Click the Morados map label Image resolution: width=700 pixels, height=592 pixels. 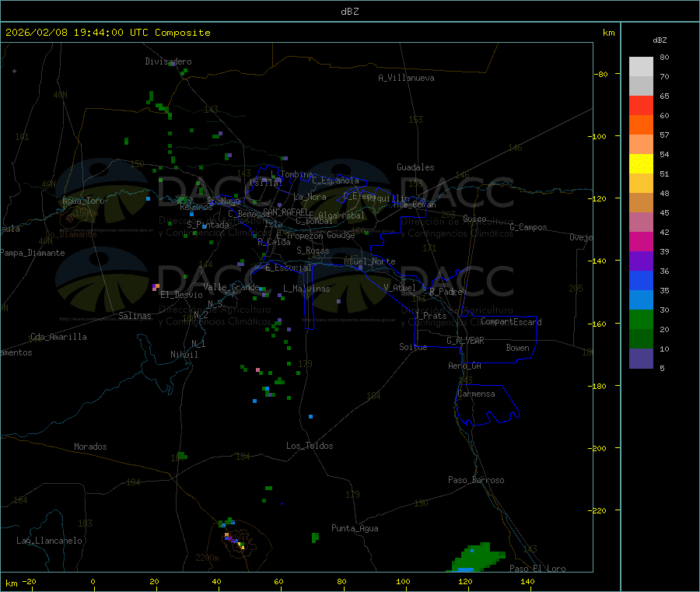[x=90, y=447]
